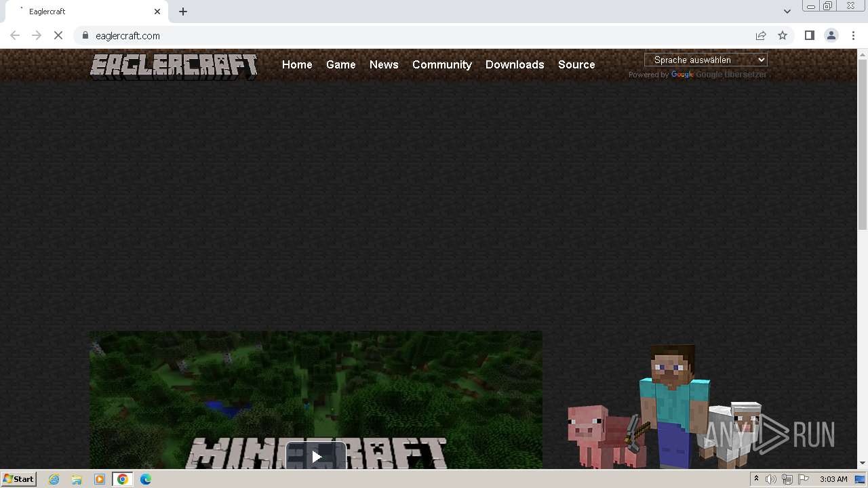Screen dimensions: 868x488
Task: Click the taskbar clock 3:03 AM
Action: (833, 479)
